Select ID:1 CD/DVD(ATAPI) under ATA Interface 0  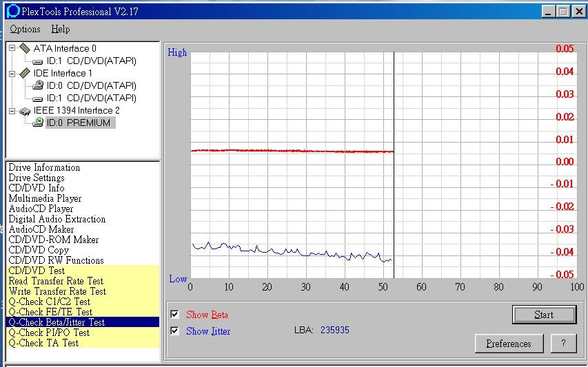pyautogui.click(x=92, y=61)
